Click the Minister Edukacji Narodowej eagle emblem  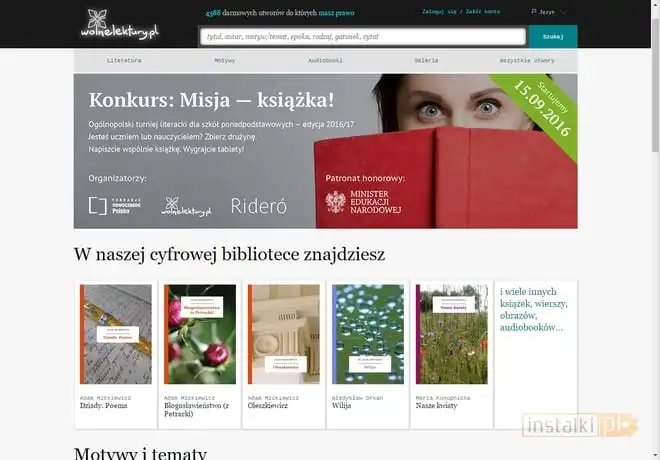(335, 202)
